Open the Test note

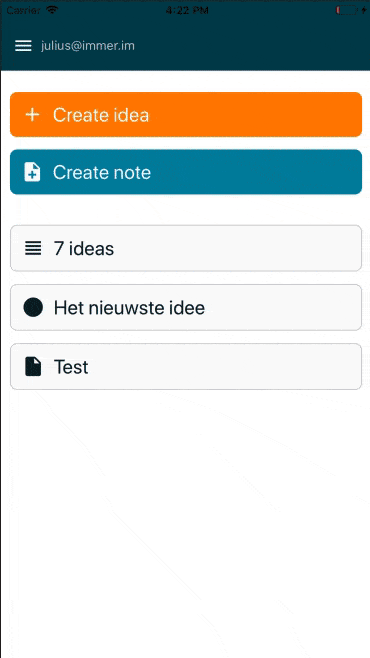click(186, 367)
